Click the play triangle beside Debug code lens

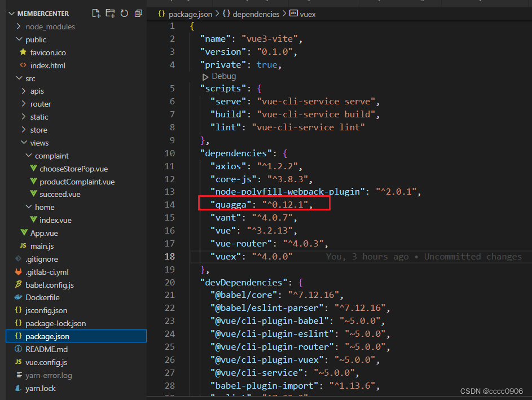point(205,76)
